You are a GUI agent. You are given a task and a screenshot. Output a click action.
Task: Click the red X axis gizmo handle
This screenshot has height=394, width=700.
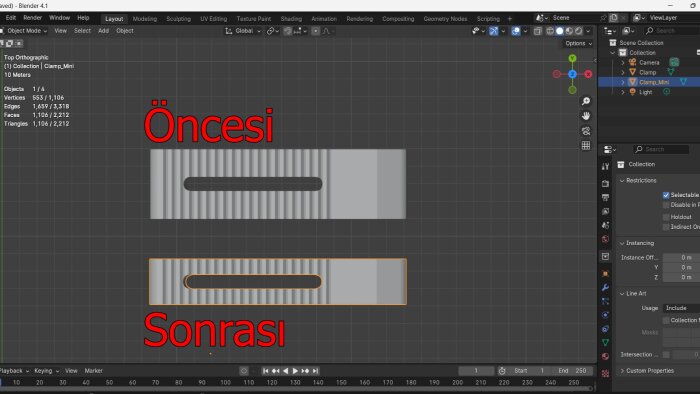click(588, 74)
